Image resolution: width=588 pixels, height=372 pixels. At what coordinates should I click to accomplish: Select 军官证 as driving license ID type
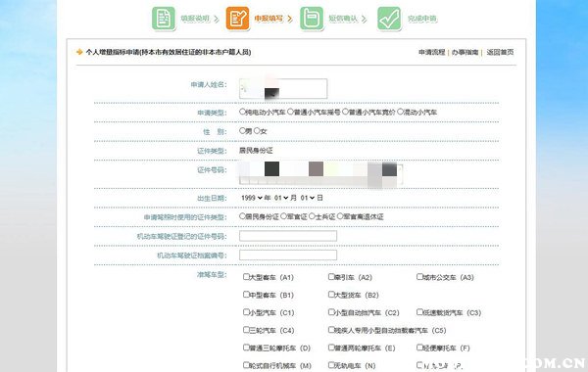pos(284,216)
